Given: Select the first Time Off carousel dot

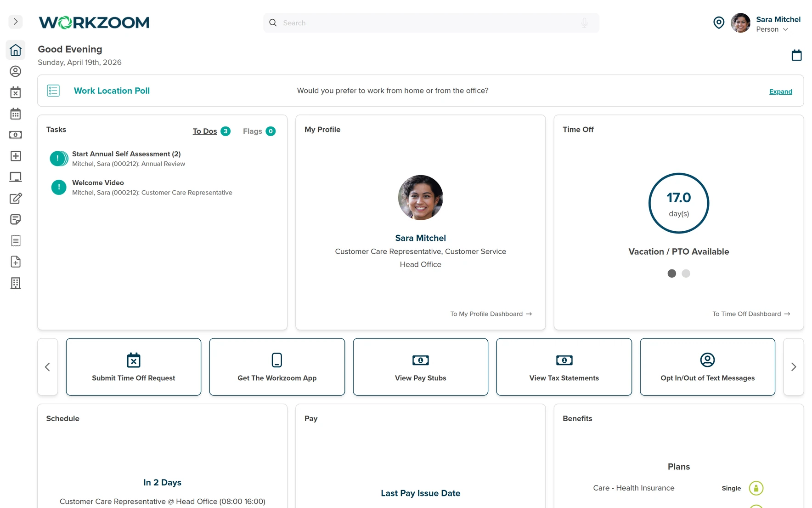Looking at the screenshot, I should (x=671, y=274).
